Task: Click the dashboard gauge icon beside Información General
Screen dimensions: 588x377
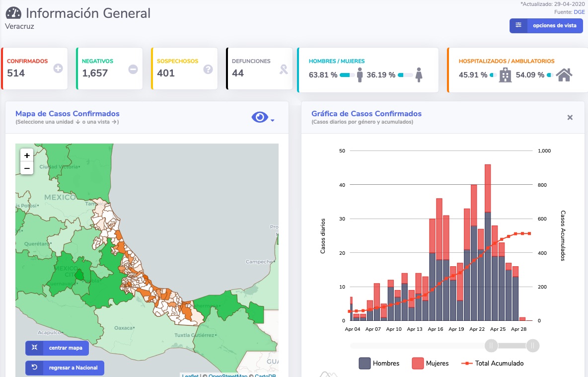Action: (13, 13)
